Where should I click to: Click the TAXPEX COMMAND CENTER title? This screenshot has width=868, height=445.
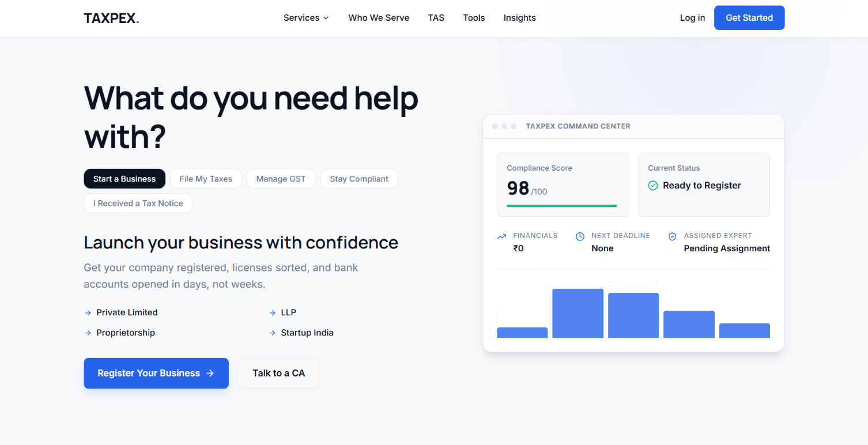[x=578, y=126]
